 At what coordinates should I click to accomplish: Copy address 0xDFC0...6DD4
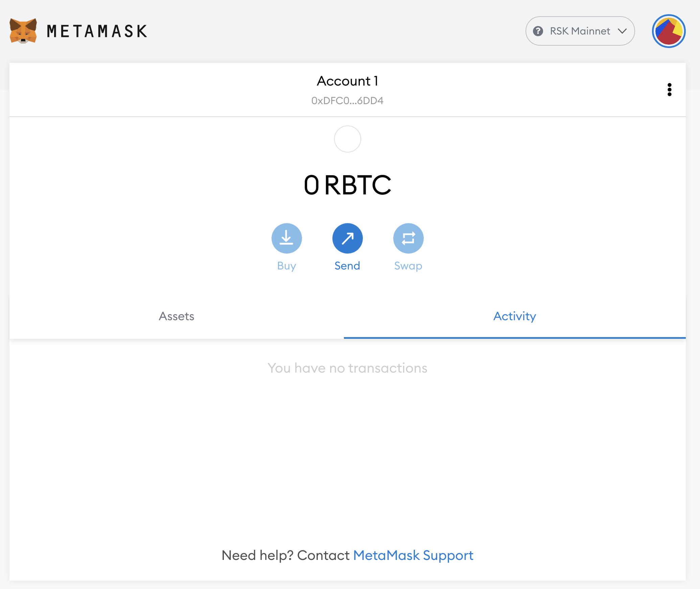point(347,101)
